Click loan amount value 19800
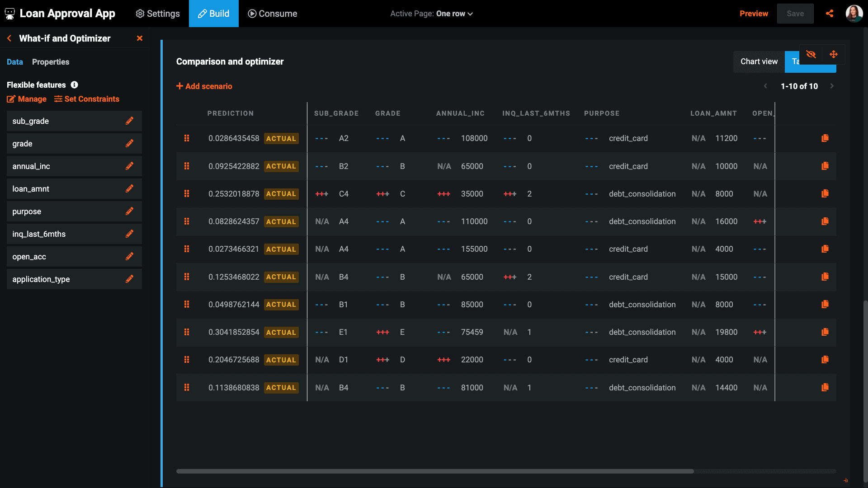This screenshot has width=868, height=488. (x=726, y=332)
